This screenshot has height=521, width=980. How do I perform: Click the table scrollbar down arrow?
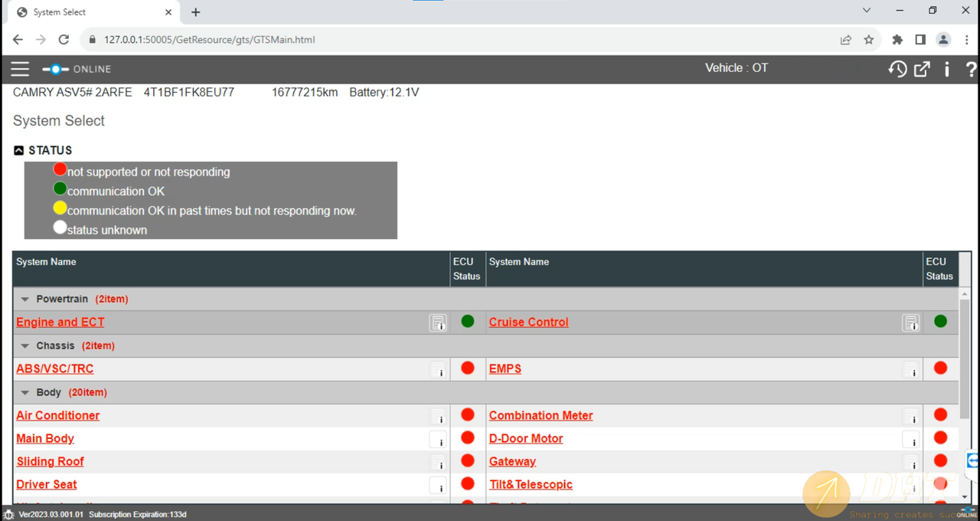965,497
